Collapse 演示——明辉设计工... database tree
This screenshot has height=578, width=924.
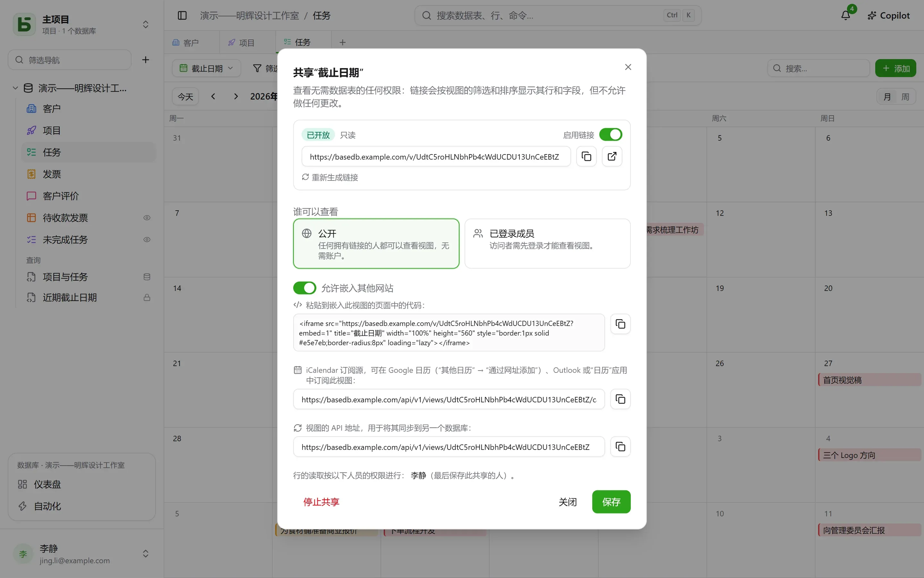point(15,88)
